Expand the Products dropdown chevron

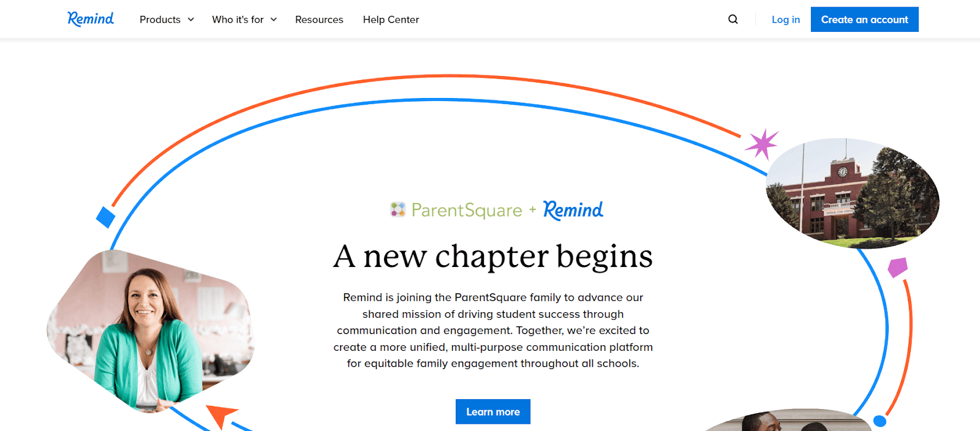(190, 20)
